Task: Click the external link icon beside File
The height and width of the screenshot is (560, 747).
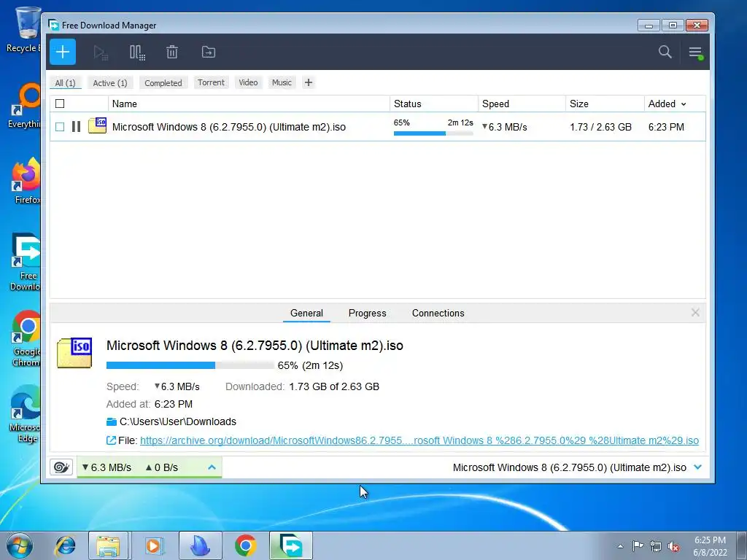Action: pyautogui.click(x=111, y=440)
